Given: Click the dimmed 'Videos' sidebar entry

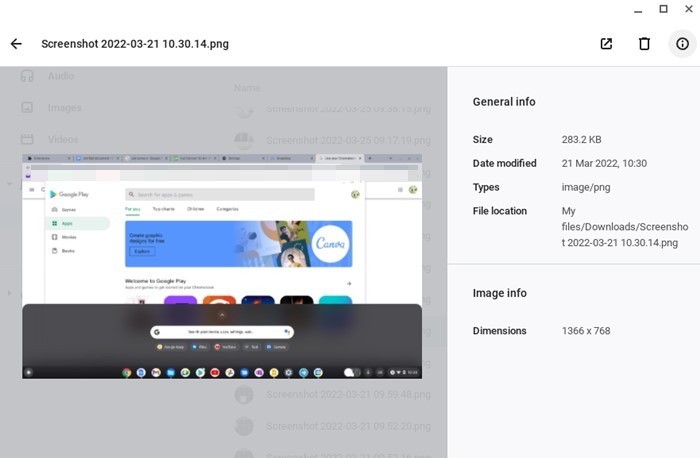Looking at the screenshot, I should point(50,139).
